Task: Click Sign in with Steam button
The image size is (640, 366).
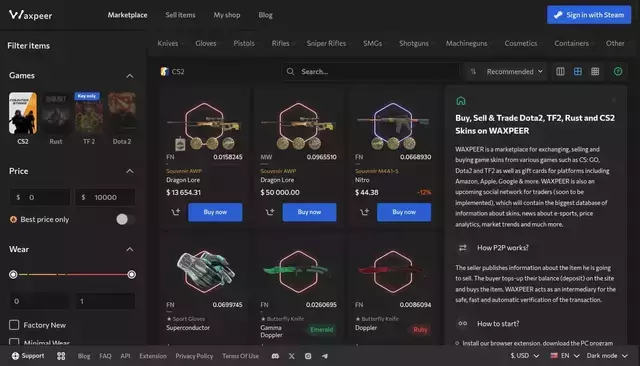Action: [589, 15]
